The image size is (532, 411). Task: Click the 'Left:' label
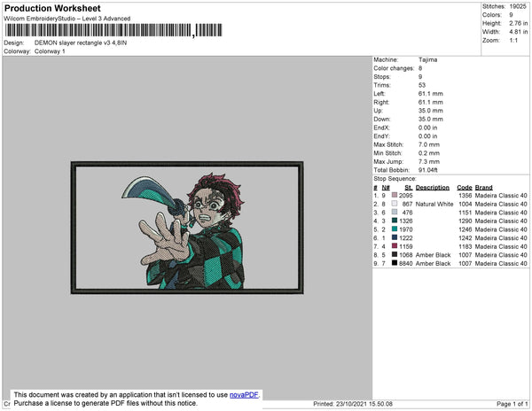(379, 94)
